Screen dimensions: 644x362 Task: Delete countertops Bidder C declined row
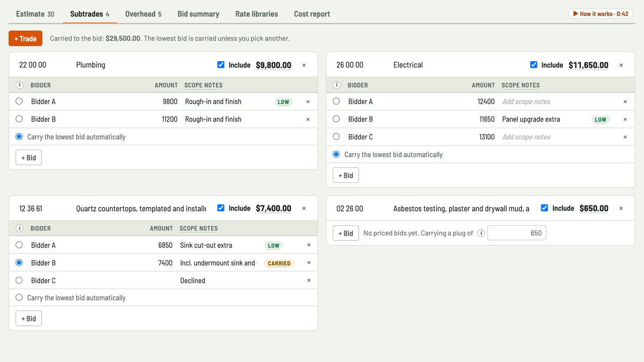309,281
